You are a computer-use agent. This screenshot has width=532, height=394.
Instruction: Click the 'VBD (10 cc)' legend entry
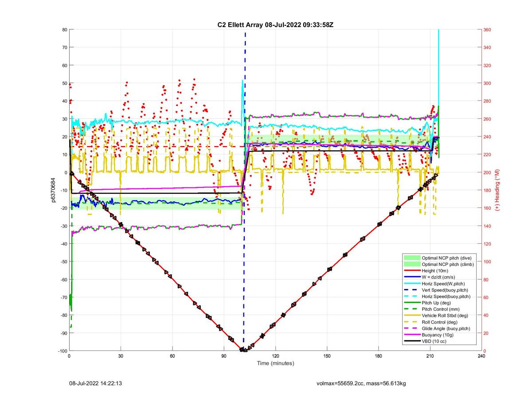coord(434,341)
